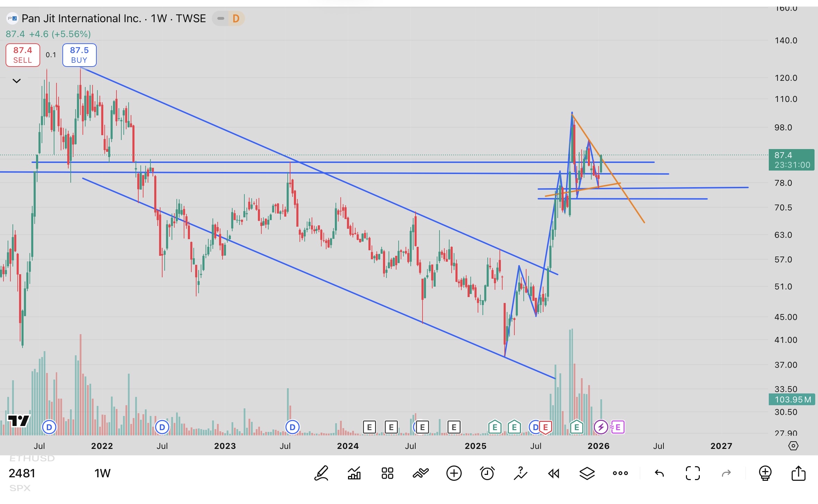Open the 1W timeframe selector
Screen dimensions: 818x504
click(x=102, y=473)
